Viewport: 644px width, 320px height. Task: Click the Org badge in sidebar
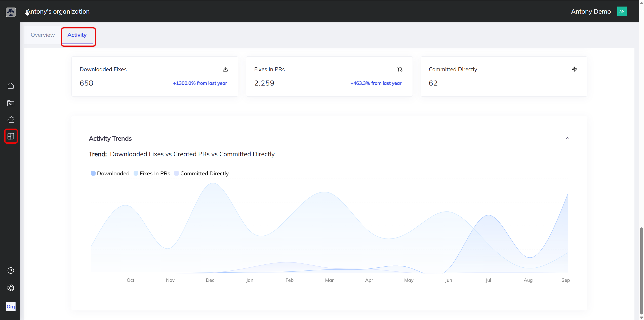click(11, 306)
